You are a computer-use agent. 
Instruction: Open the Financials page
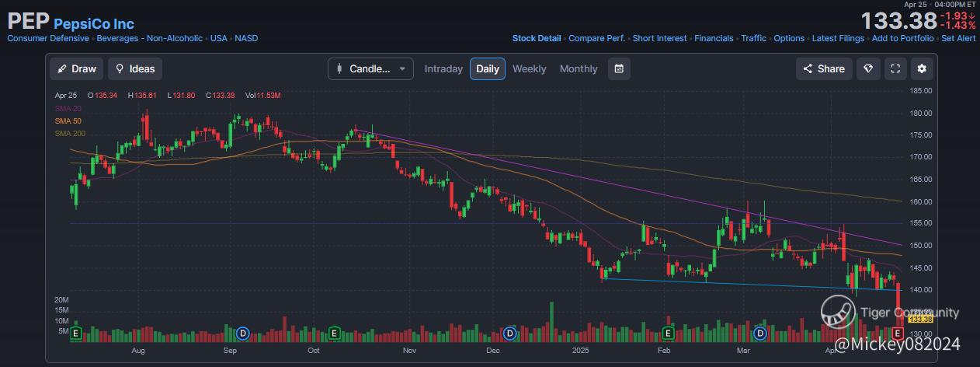point(714,38)
